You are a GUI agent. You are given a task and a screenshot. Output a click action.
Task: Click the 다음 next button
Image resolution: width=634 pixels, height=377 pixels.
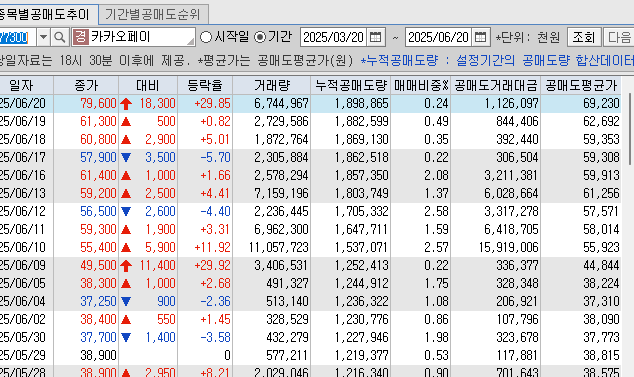tap(619, 37)
